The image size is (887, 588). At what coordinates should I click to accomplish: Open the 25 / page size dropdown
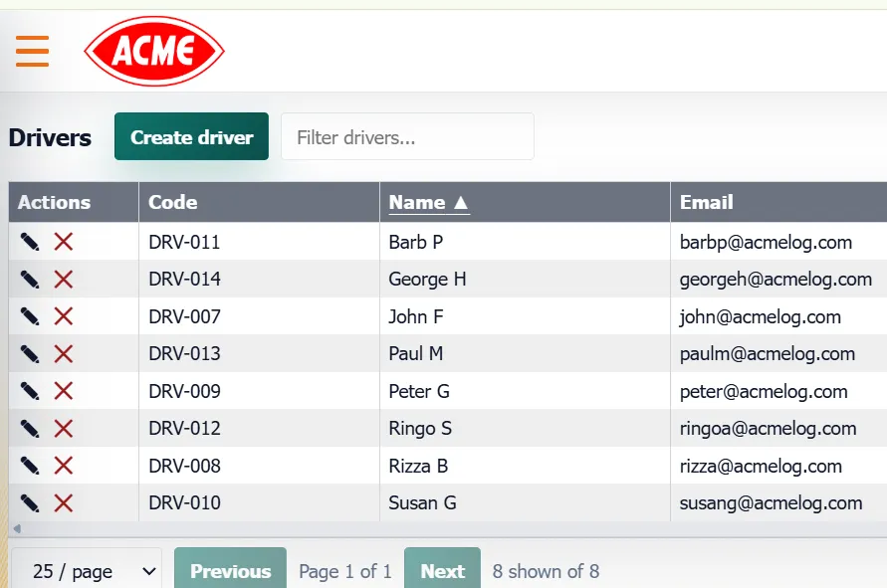click(x=87, y=571)
